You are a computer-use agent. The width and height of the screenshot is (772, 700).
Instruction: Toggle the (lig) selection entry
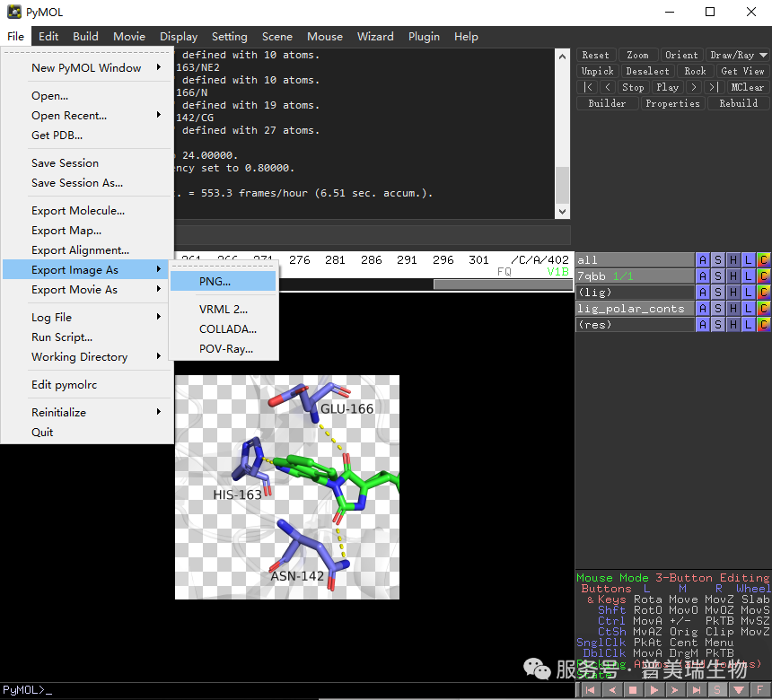click(x=635, y=293)
